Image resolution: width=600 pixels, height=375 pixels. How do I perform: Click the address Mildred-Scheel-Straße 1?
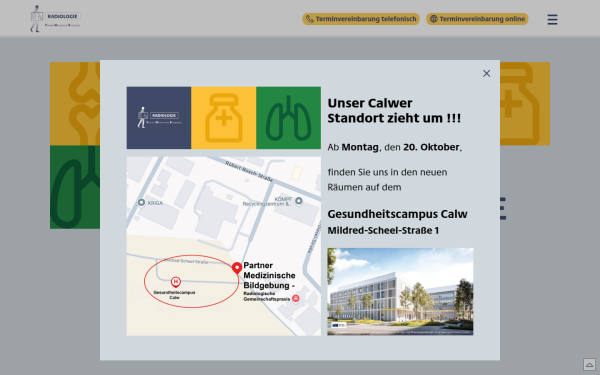[x=383, y=230]
